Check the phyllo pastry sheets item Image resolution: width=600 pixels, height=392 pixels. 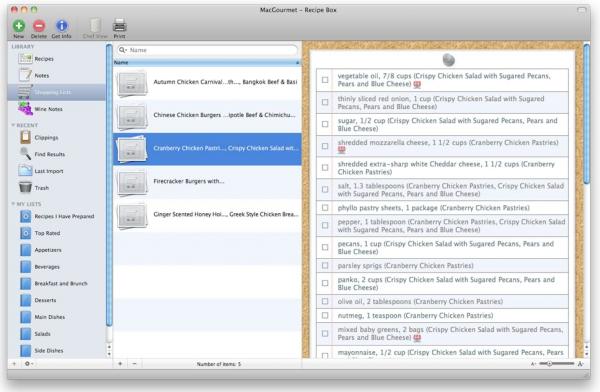325,207
